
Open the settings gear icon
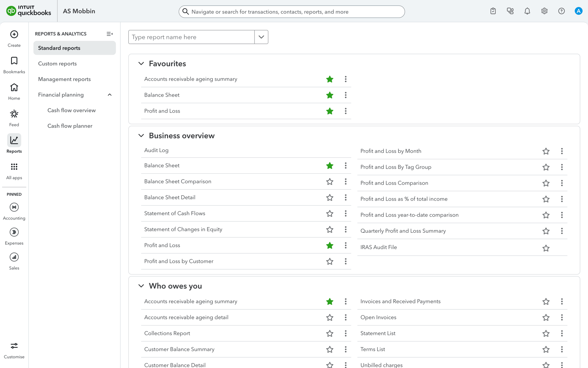544,11
